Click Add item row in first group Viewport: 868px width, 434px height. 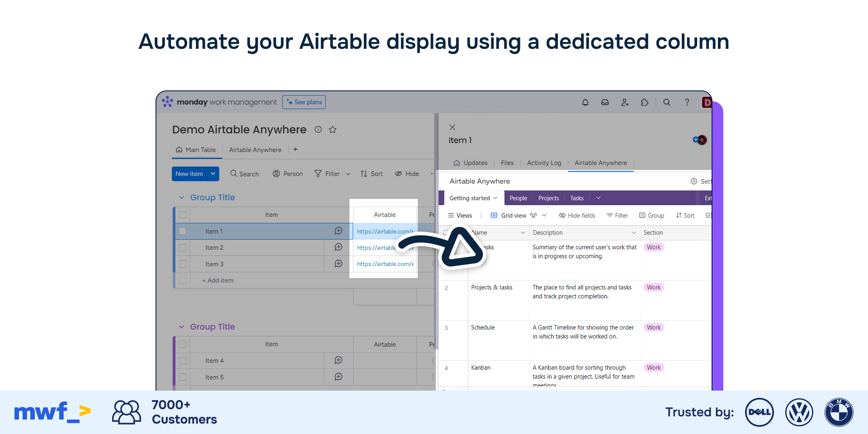click(218, 280)
